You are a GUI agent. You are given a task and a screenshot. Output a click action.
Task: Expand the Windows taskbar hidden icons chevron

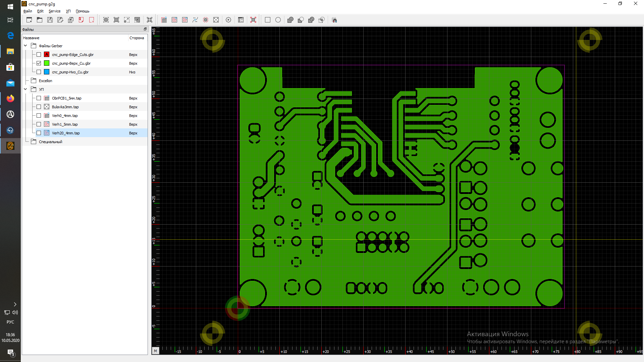tap(15, 304)
